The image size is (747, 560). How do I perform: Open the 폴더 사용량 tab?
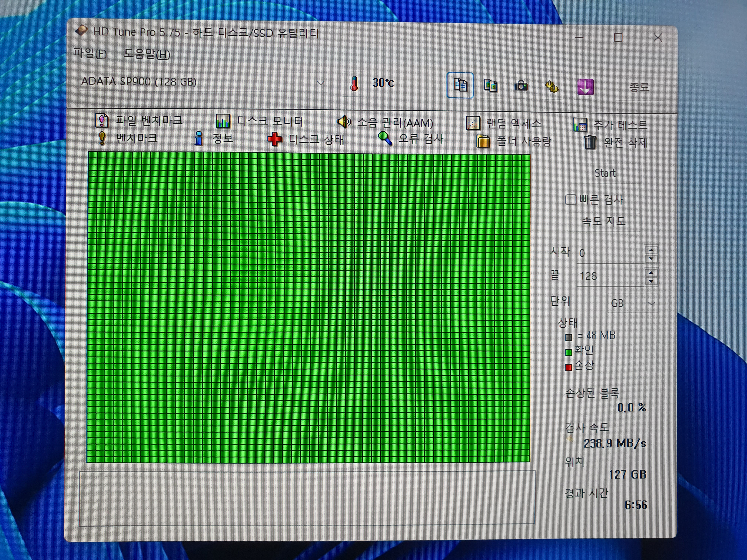514,141
